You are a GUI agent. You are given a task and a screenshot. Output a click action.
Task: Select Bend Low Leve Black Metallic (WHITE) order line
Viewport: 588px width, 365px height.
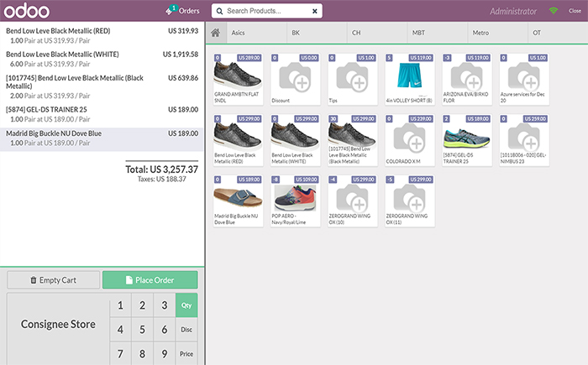[102, 59]
